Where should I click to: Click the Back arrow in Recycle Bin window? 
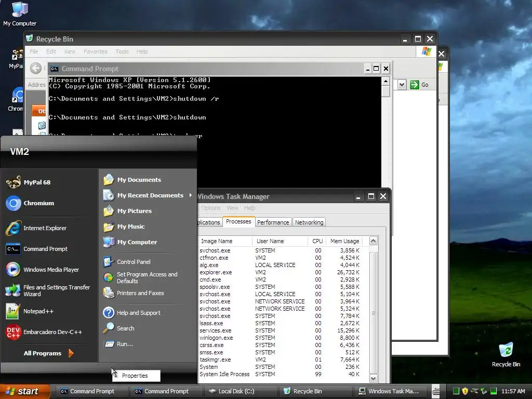click(x=36, y=68)
